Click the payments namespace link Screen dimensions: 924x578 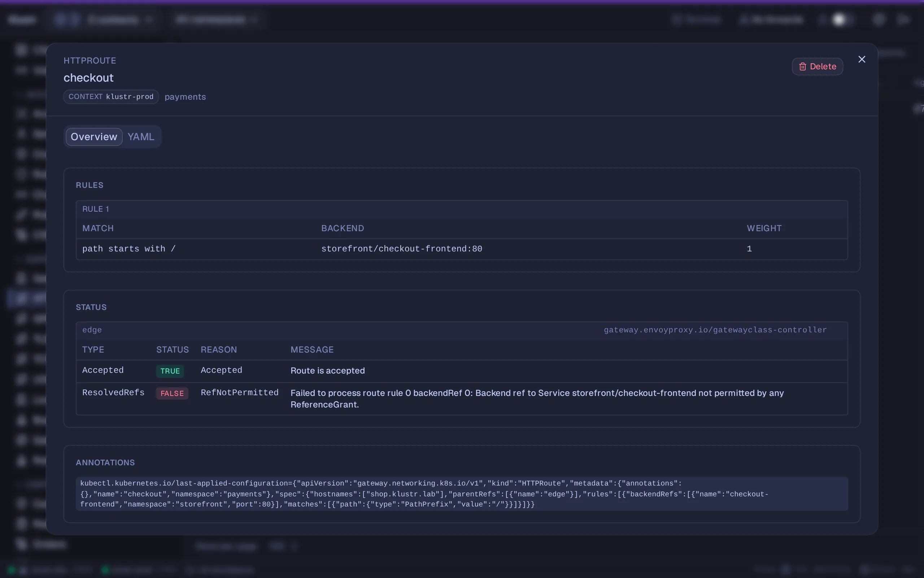[x=185, y=97]
